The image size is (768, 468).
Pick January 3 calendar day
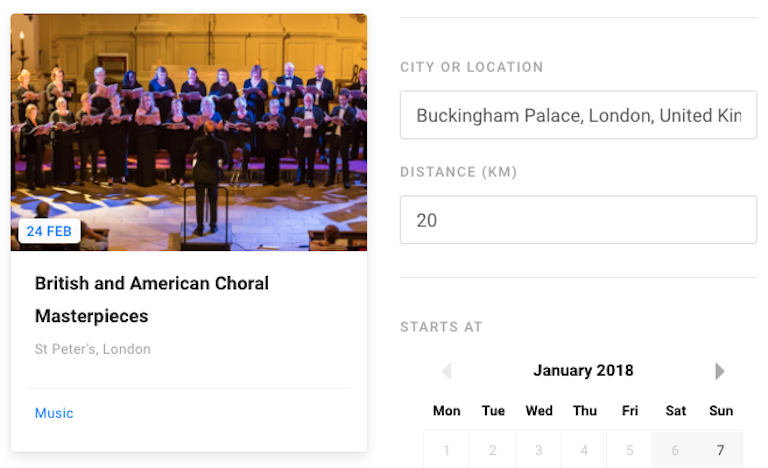point(539,450)
